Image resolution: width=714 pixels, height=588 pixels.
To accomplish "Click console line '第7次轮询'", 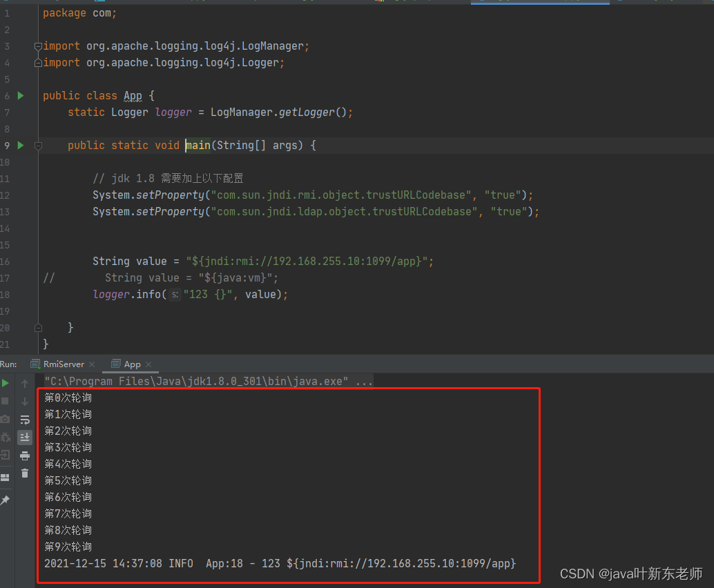I will (68, 514).
